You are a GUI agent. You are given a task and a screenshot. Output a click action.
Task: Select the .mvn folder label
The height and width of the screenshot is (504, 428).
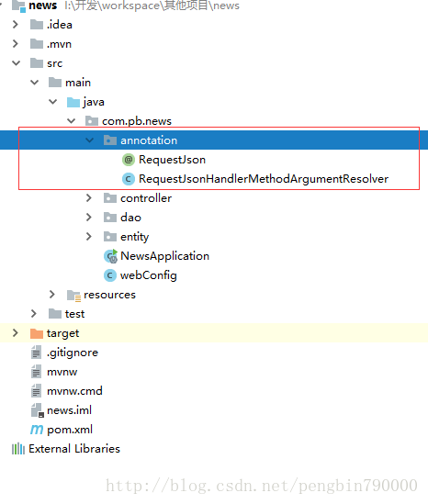[x=59, y=44]
